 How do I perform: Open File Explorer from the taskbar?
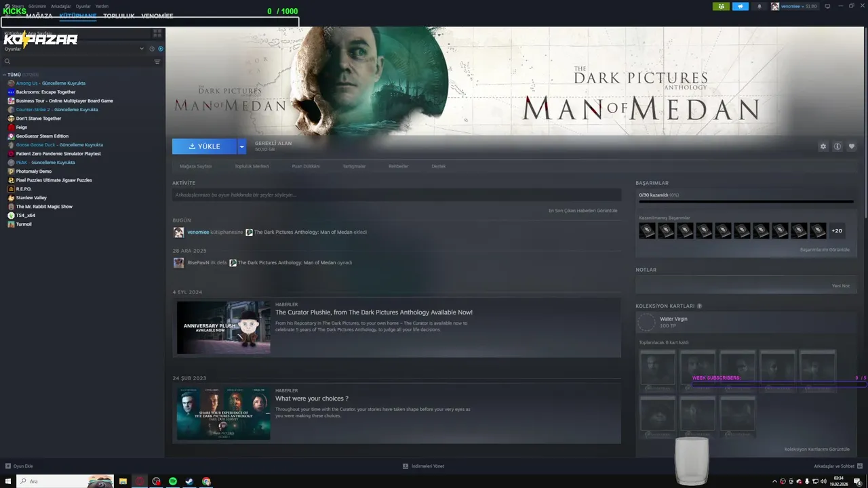123,481
